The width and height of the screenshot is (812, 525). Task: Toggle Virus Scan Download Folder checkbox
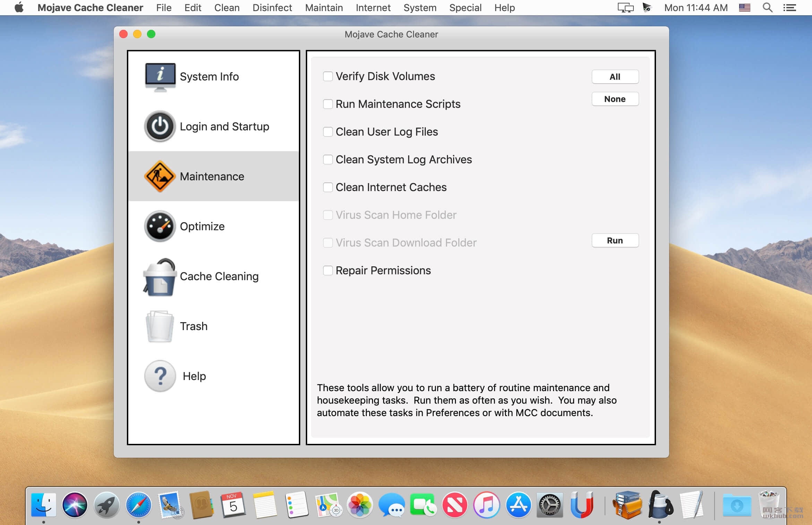[328, 243]
